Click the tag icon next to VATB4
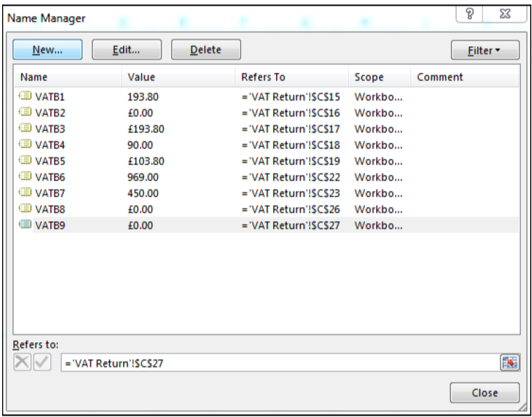This screenshot has width=532, height=417. pos(25,144)
